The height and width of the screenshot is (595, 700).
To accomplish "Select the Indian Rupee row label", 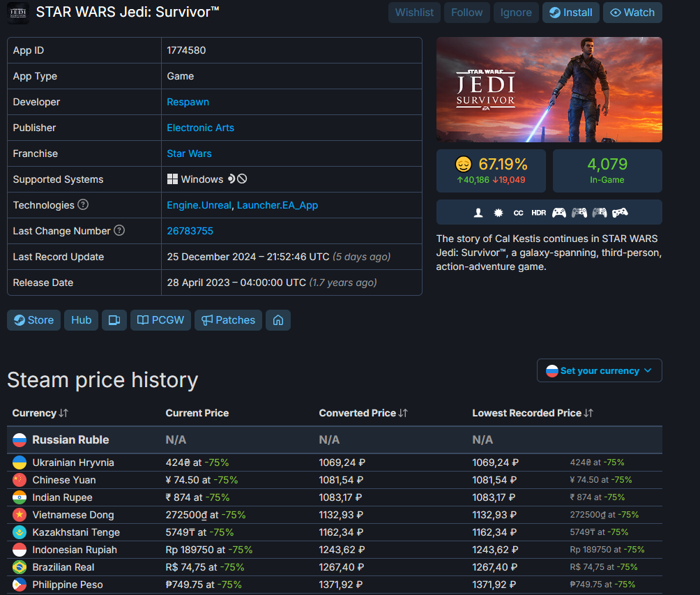I will 63,497.
